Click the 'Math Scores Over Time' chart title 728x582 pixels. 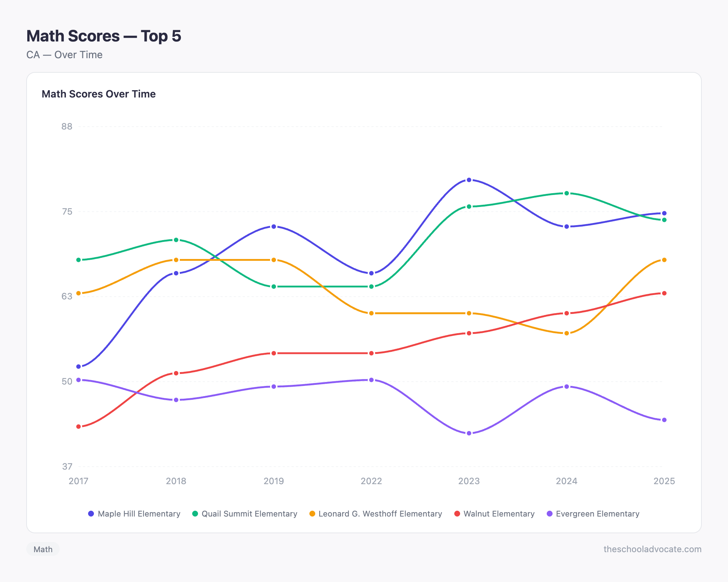tap(99, 94)
